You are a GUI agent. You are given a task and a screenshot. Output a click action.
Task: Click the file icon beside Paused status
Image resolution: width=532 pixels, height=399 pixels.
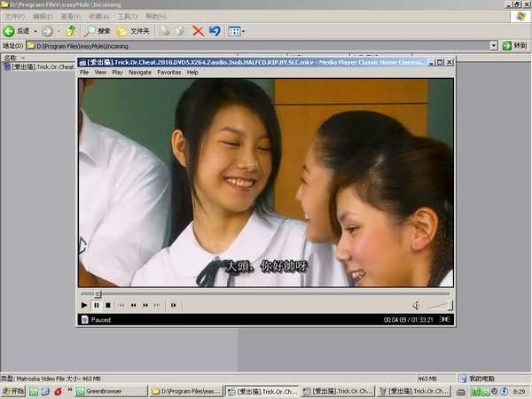click(x=85, y=319)
